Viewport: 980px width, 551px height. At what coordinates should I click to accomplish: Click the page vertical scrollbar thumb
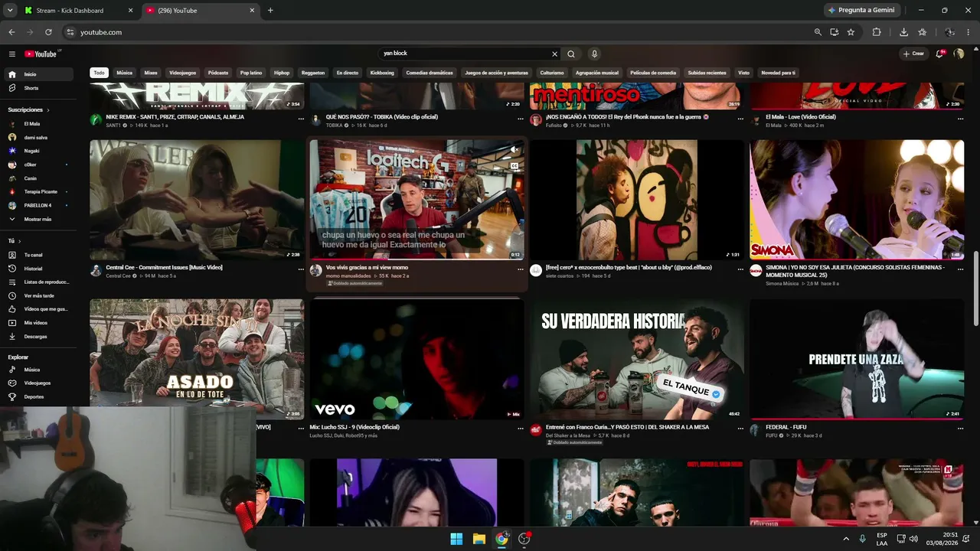pyautogui.click(x=975, y=289)
